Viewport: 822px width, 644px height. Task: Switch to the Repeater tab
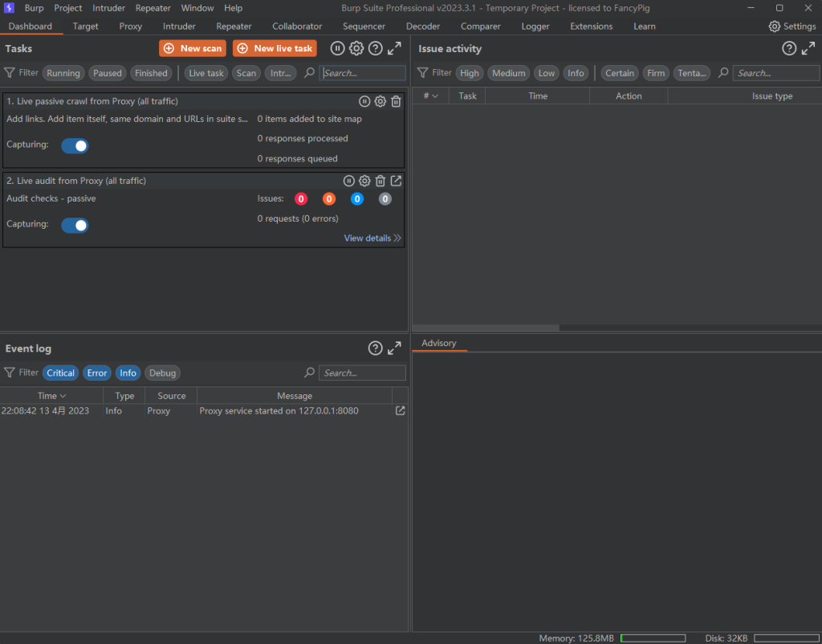tap(234, 26)
